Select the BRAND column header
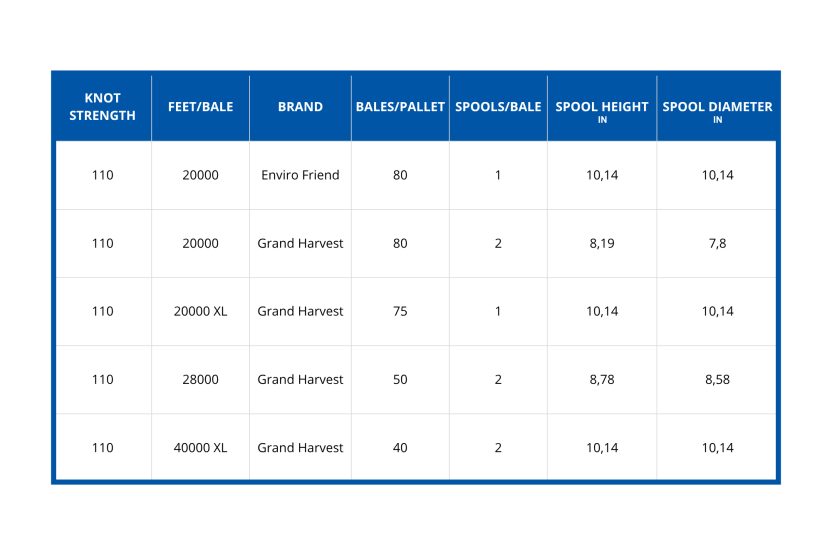The width and height of the screenshot is (832, 555). pyautogui.click(x=300, y=107)
